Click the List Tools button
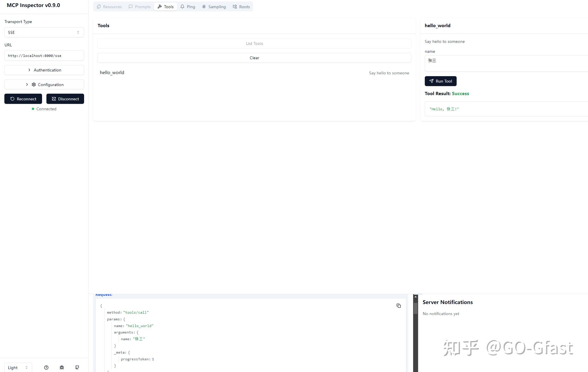This screenshot has height=372, width=588. (254, 43)
